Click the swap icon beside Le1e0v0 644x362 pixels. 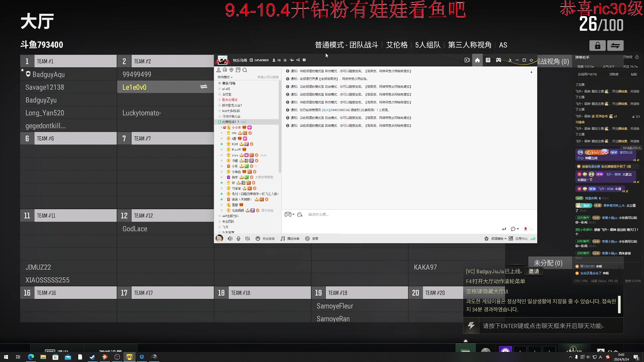pyautogui.click(x=204, y=87)
